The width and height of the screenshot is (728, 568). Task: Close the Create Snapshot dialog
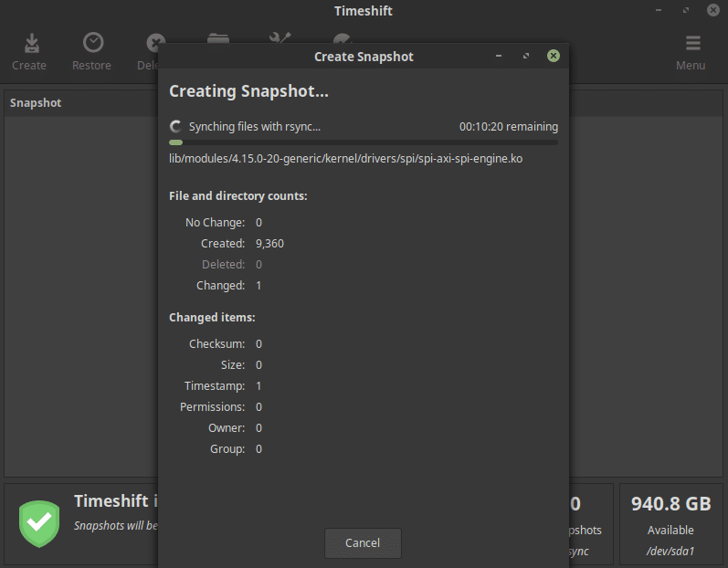[x=553, y=56]
